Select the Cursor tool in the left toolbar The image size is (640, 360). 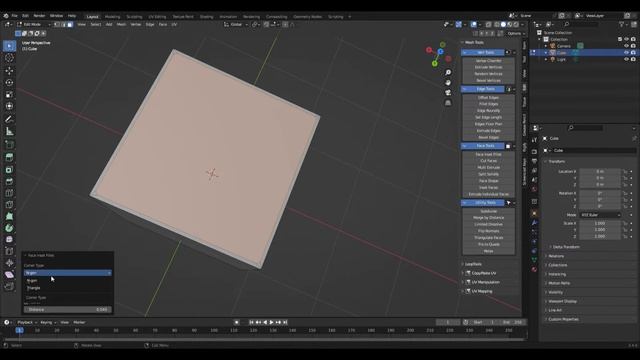(9, 58)
